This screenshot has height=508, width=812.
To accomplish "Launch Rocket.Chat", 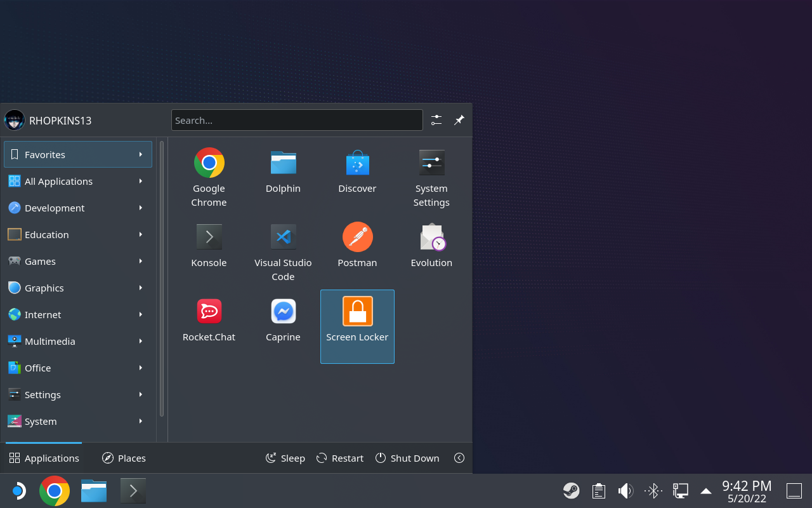I will [209, 327].
